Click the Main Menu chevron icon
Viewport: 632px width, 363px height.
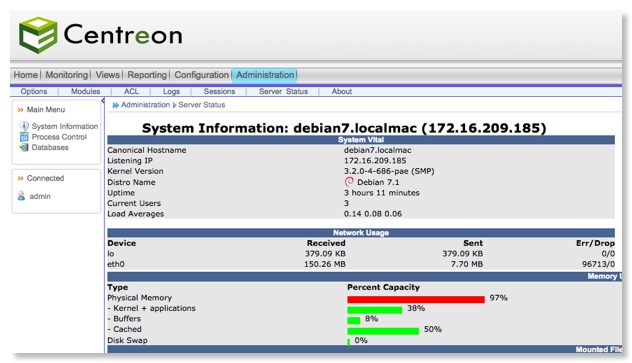[20, 110]
